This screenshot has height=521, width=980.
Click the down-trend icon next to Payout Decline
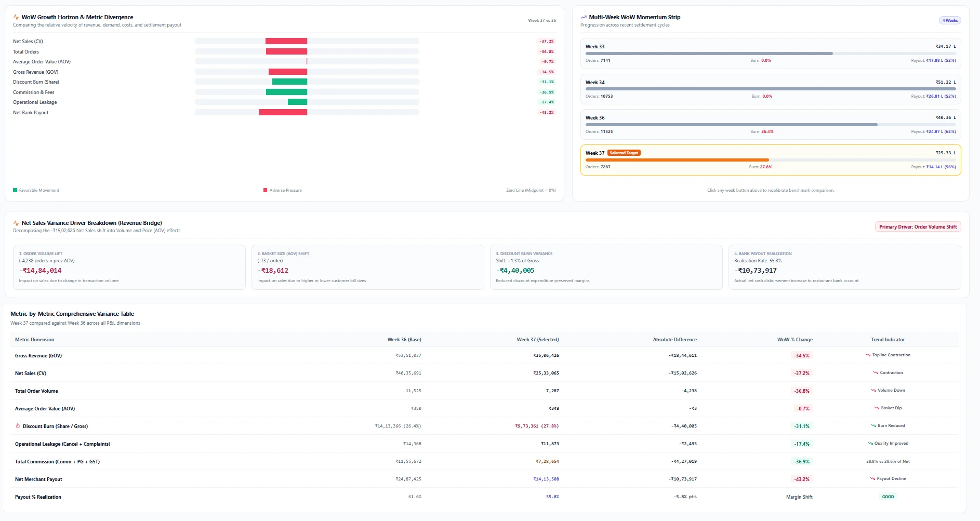tap(872, 479)
